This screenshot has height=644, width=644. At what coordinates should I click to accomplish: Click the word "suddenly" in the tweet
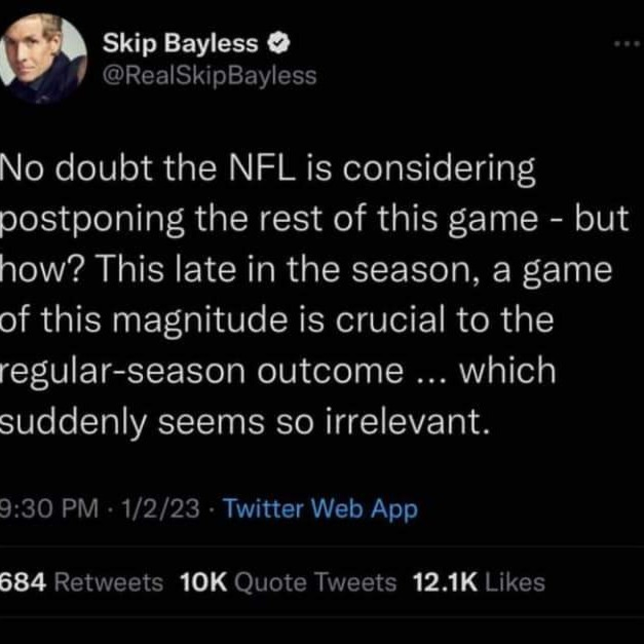73,423
